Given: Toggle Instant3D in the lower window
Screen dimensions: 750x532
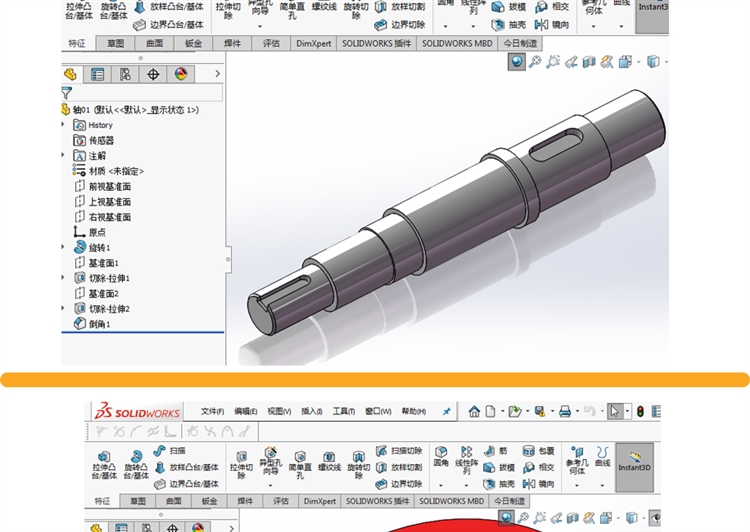Looking at the screenshot, I should click(x=634, y=467).
